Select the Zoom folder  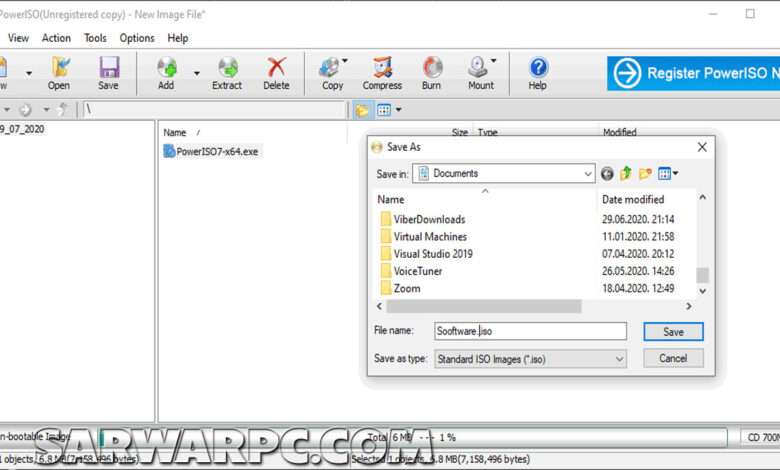coord(400,288)
